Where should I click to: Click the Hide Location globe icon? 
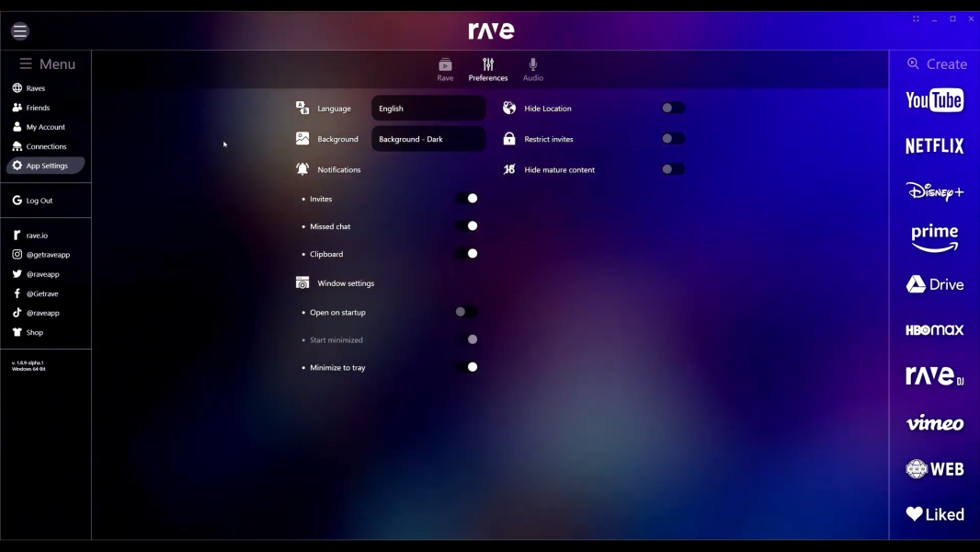(509, 108)
